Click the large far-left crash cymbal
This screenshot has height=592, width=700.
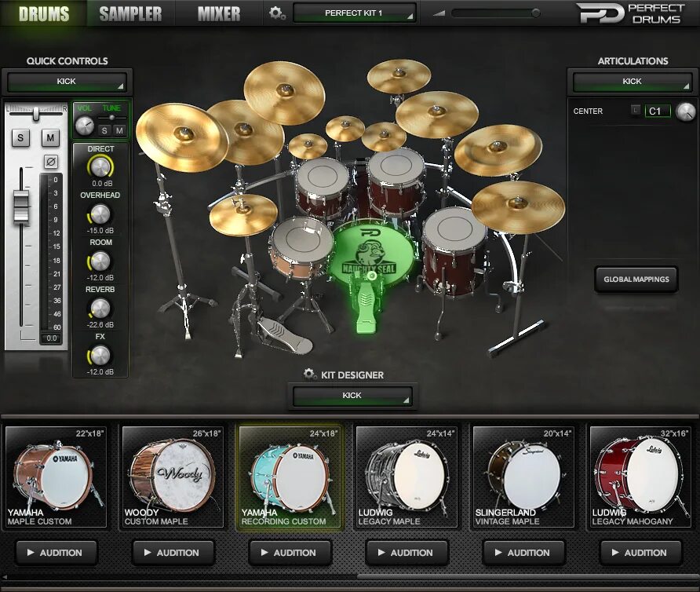click(x=182, y=137)
